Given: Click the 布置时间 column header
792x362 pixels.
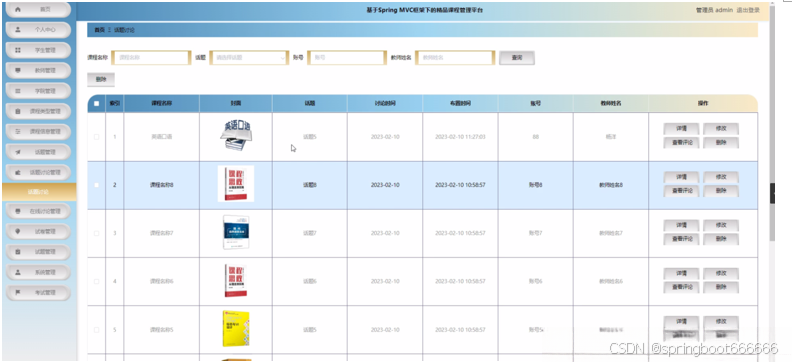Looking at the screenshot, I should tap(460, 104).
